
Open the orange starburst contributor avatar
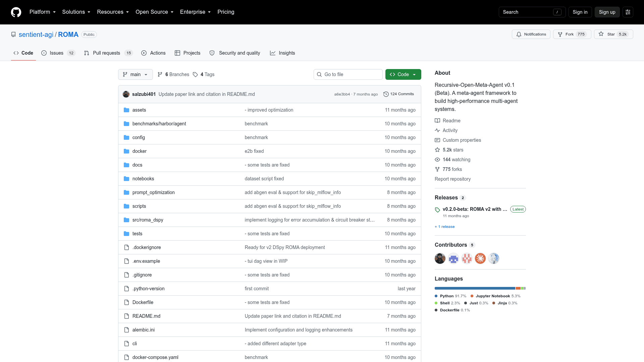click(x=480, y=258)
